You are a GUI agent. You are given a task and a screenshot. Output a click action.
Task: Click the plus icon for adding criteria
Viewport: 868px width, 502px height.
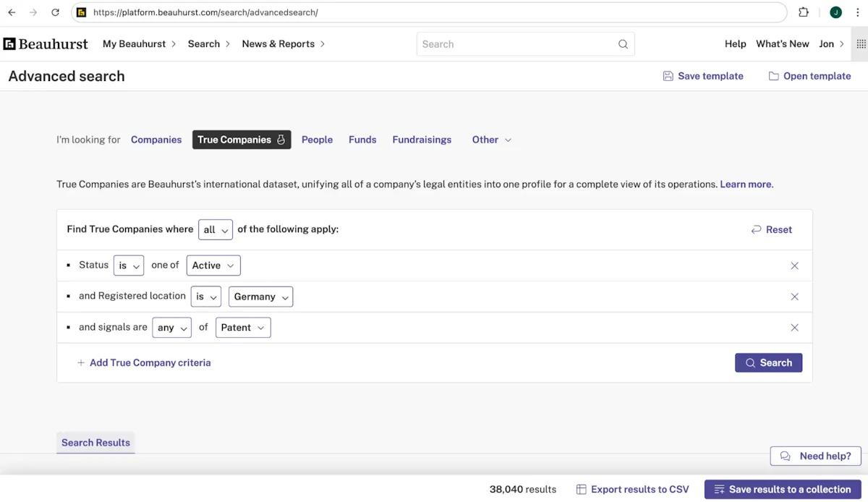pos(81,363)
